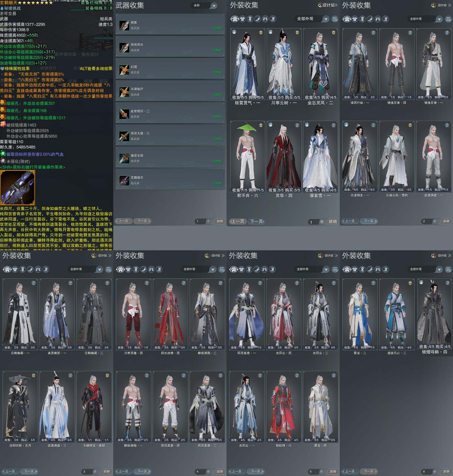Click the blue pot icon on the 大道相生·一 card
Viewport: 453px width, 476px height.
pos(346,125)
